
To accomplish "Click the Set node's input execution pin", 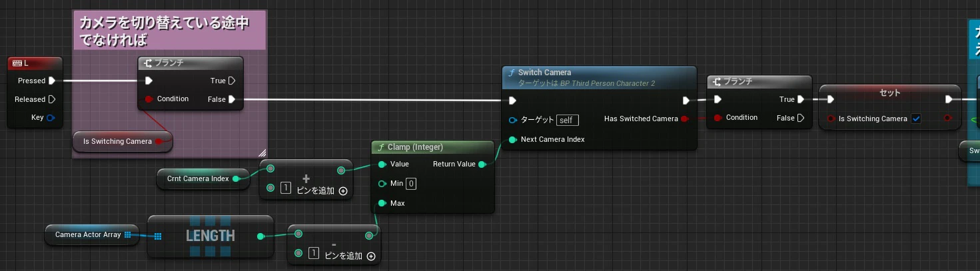I will tap(830, 100).
